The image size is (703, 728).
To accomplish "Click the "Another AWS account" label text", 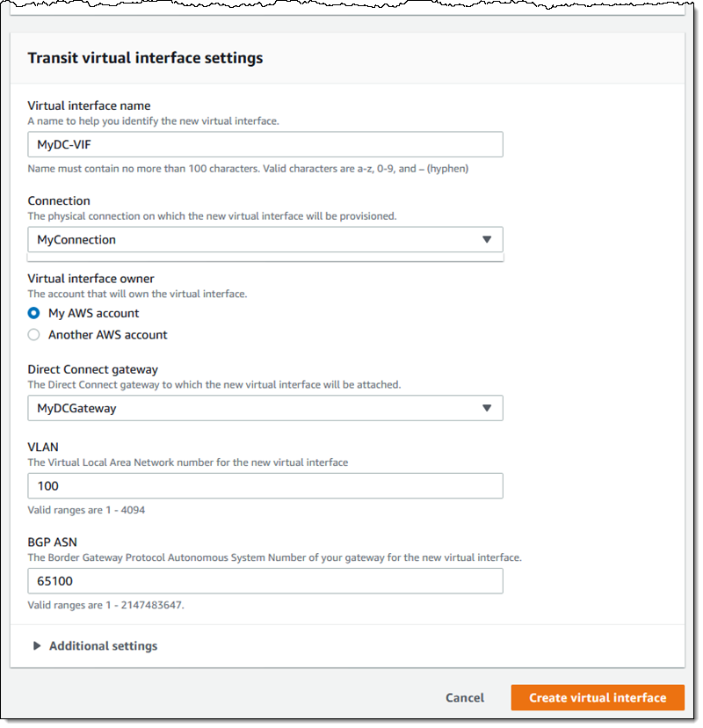I will tap(107, 335).
